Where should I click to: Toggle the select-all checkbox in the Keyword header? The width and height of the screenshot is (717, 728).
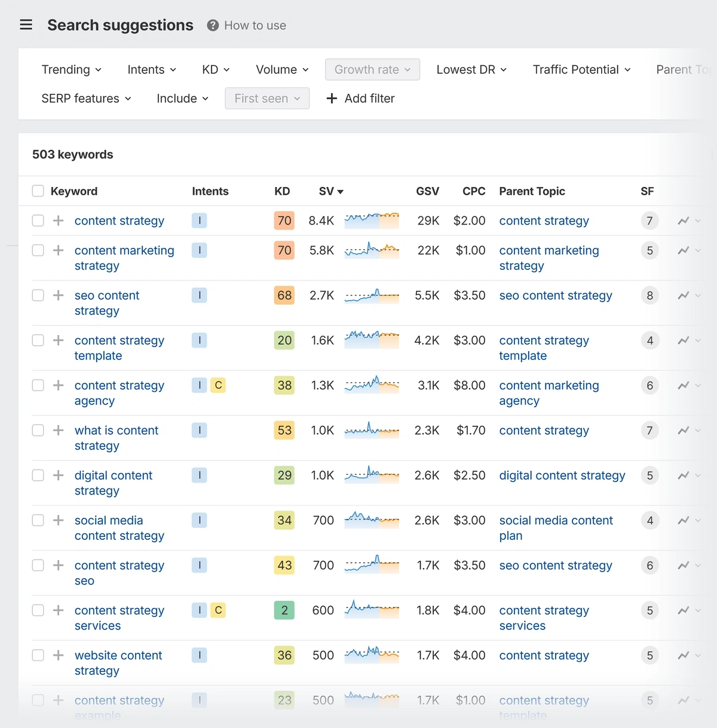(38, 191)
